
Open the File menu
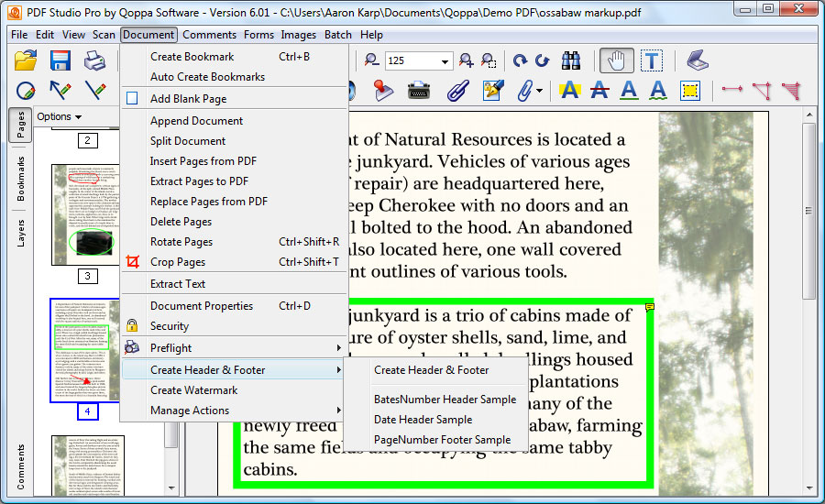coord(19,35)
